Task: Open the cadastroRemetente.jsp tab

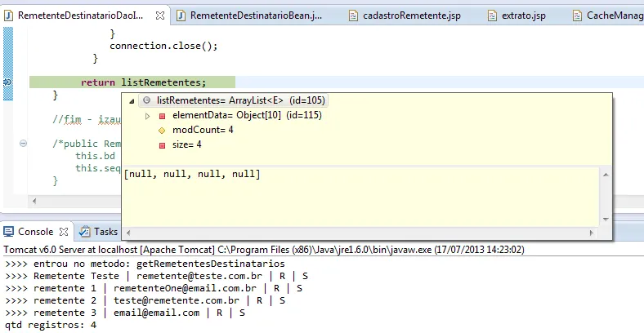Action: click(405, 16)
